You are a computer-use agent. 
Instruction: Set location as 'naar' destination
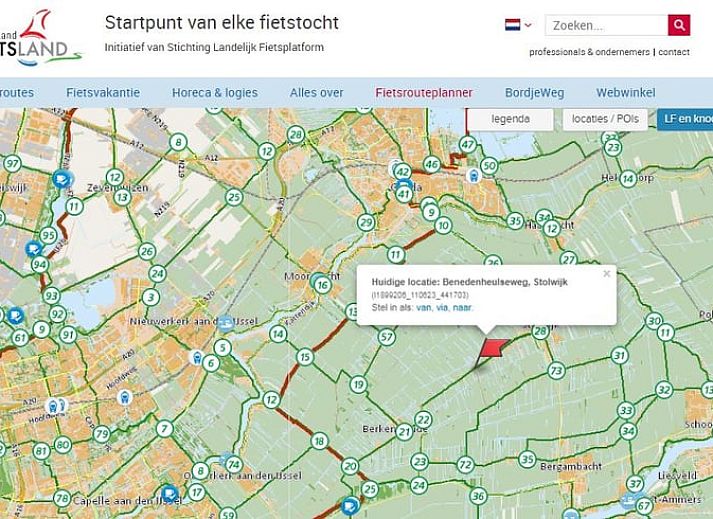[463, 307]
